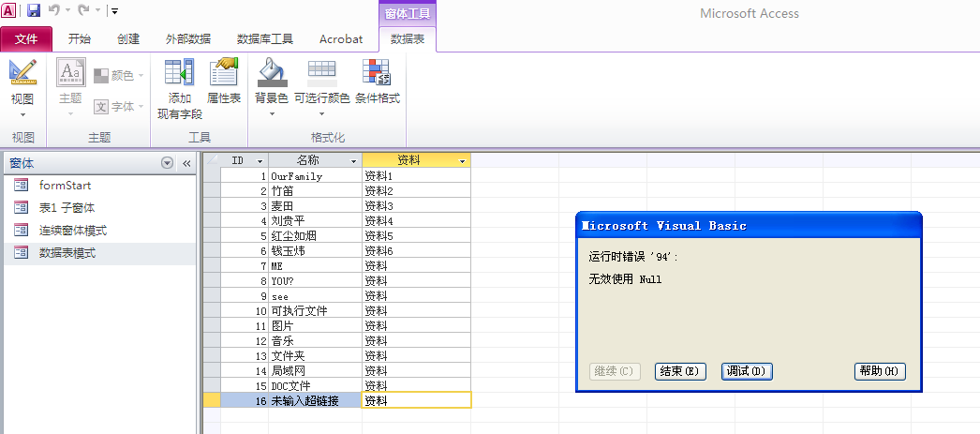Open the 文件 (File) menu tab
The width and height of the screenshot is (980, 434).
[27, 39]
